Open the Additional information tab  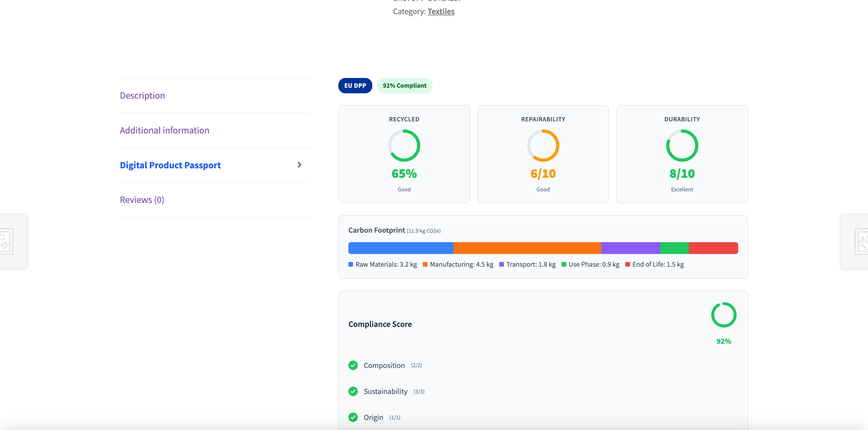164,131
